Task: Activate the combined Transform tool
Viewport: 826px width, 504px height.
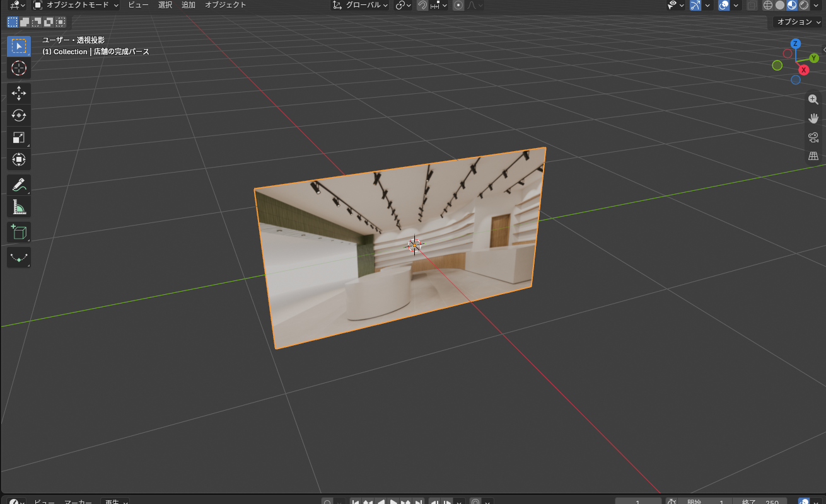Action: coord(19,159)
